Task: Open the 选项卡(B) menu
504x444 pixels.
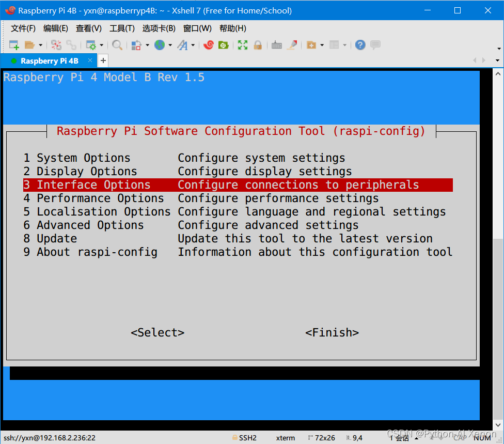Action: 159,28
